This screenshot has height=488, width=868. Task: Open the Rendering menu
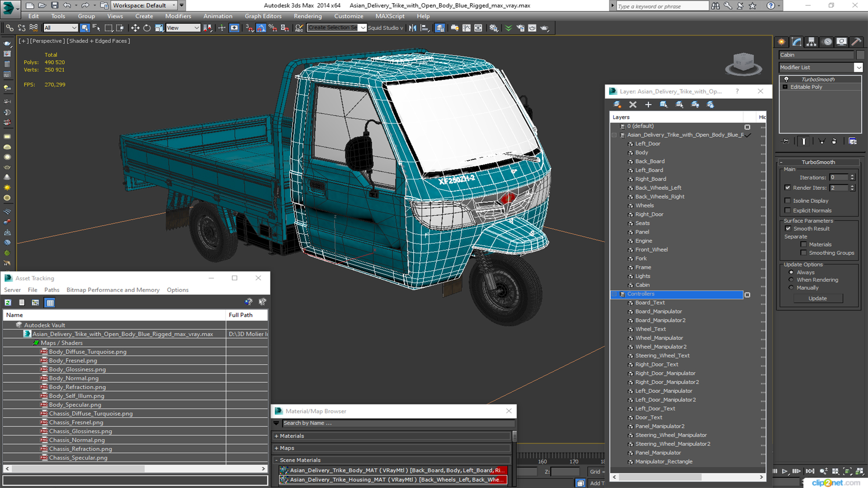pos(307,16)
